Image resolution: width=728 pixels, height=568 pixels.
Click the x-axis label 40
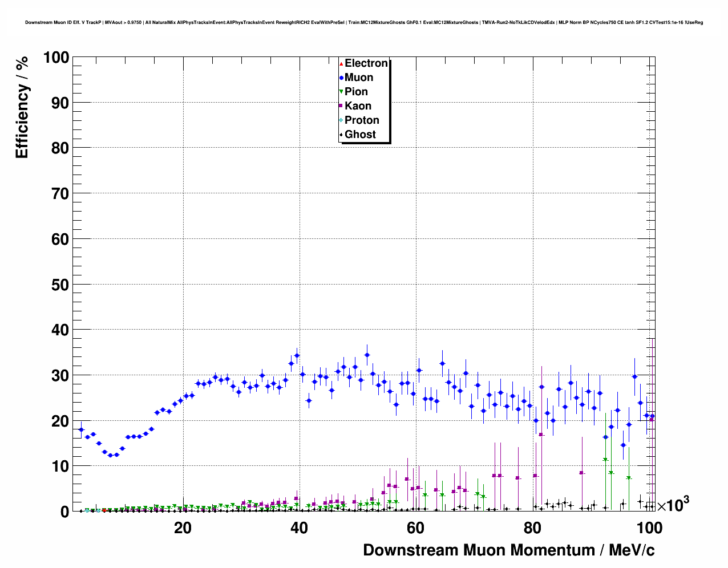pos(299,528)
